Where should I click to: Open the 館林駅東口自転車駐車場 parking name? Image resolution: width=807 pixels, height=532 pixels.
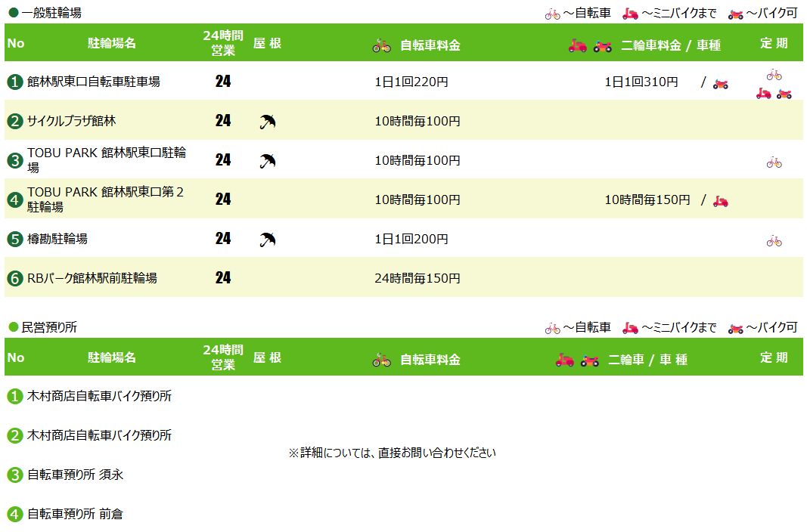point(94,82)
